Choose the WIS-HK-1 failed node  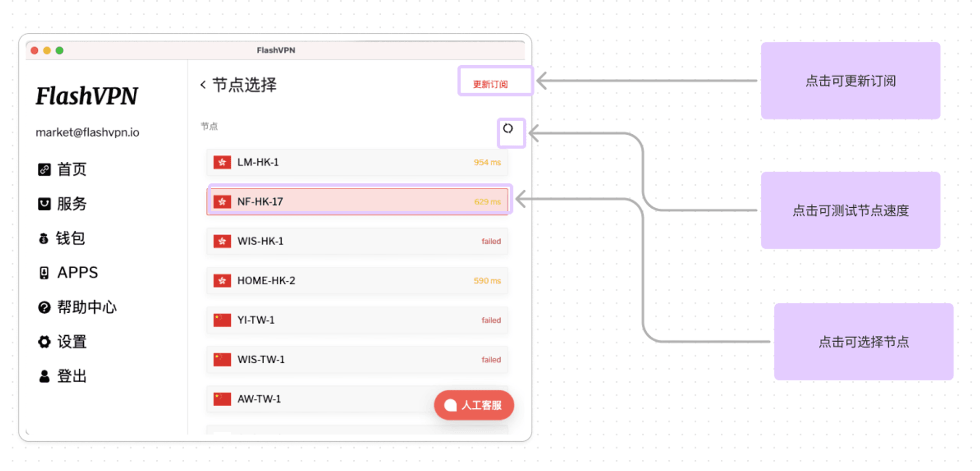pos(357,241)
